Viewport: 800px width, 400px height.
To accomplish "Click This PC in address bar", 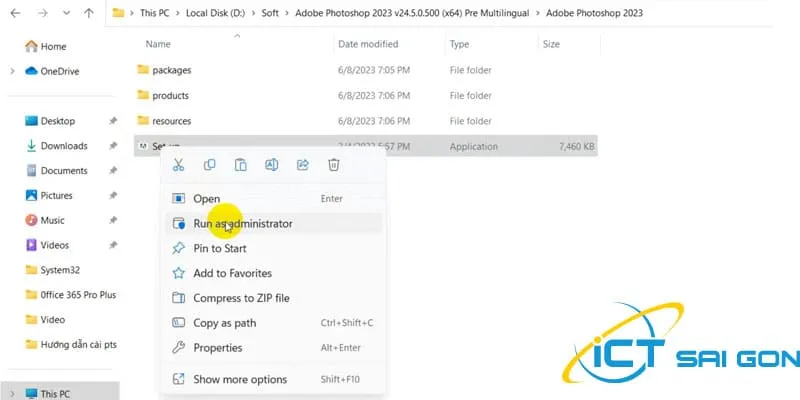I will (155, 13).
